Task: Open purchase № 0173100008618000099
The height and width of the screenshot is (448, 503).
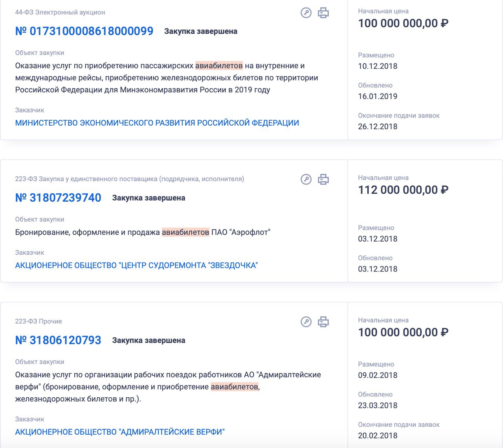Action: pos(84,31)
